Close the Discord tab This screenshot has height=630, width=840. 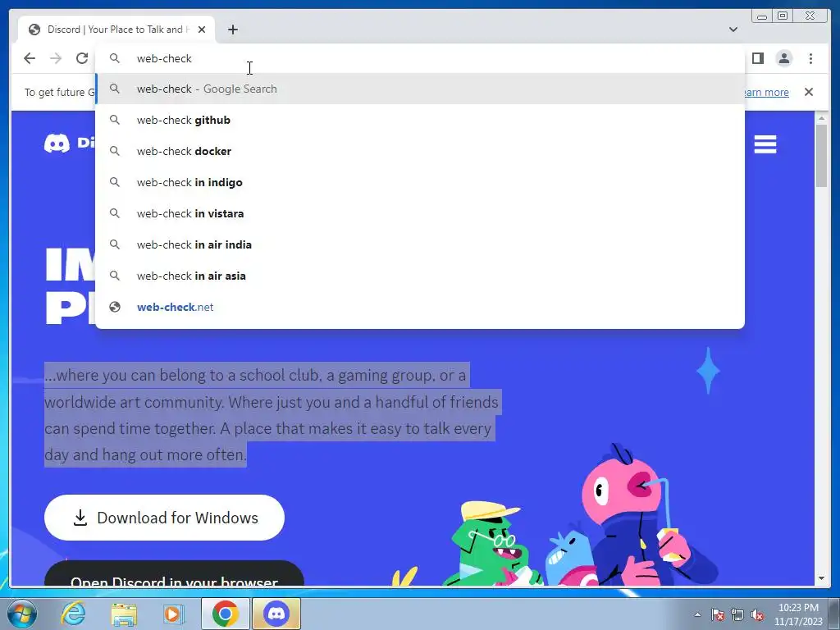[x=202, y=30]
